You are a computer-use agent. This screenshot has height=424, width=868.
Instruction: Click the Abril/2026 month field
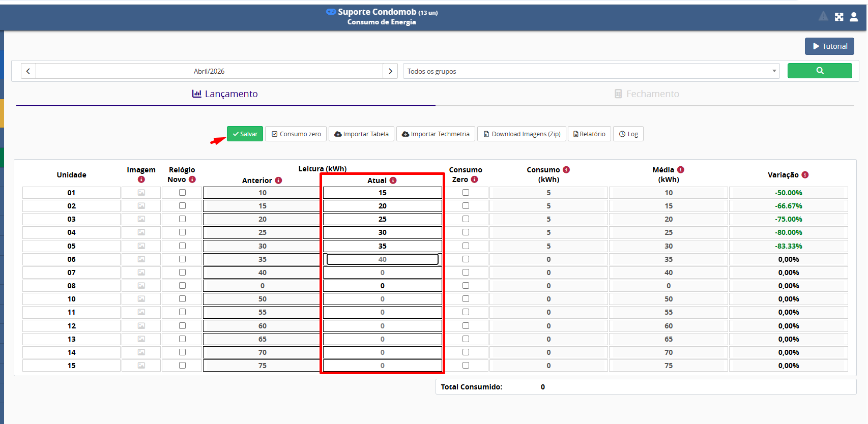tap(209, 71)
